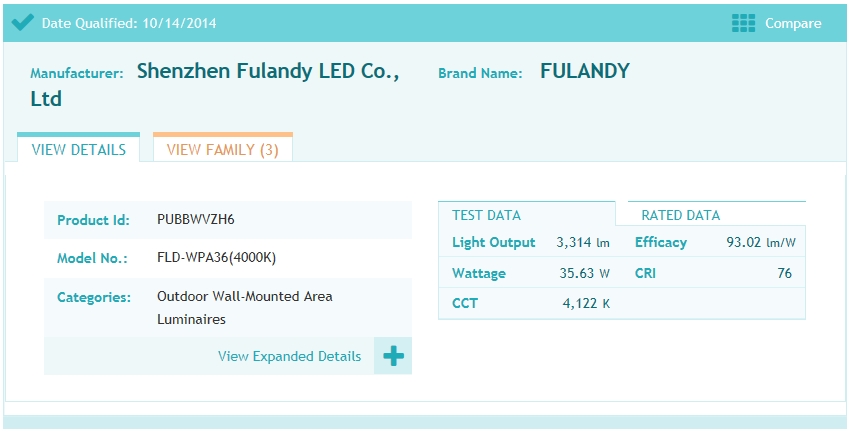The height and width of the screenshot is (439, 854).
Task: Click the FULANDY brand name
Action: (x=584, y=71)
